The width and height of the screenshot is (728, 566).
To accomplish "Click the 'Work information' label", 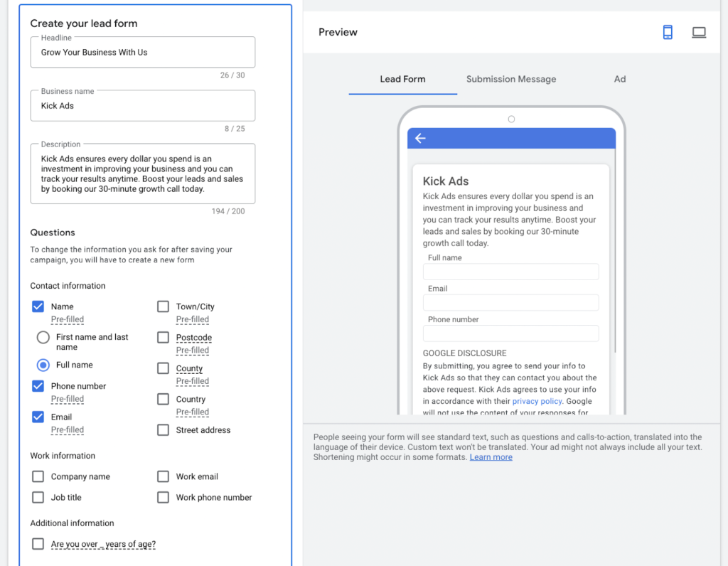I will [63, 456].
